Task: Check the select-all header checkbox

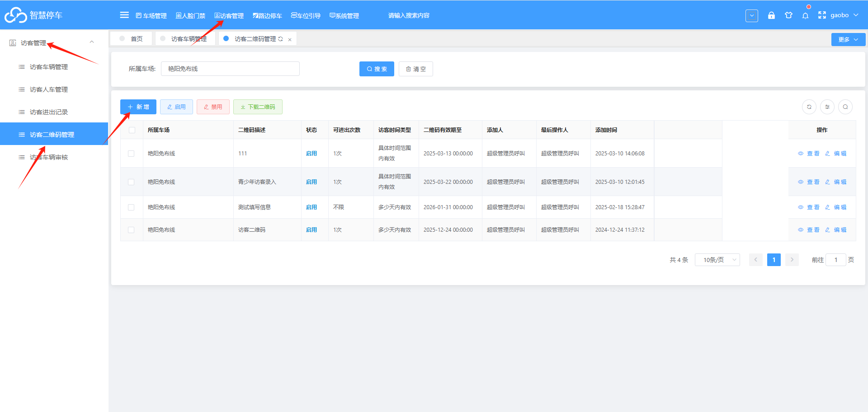Action: pyautogui.click(x=132, y=130)
